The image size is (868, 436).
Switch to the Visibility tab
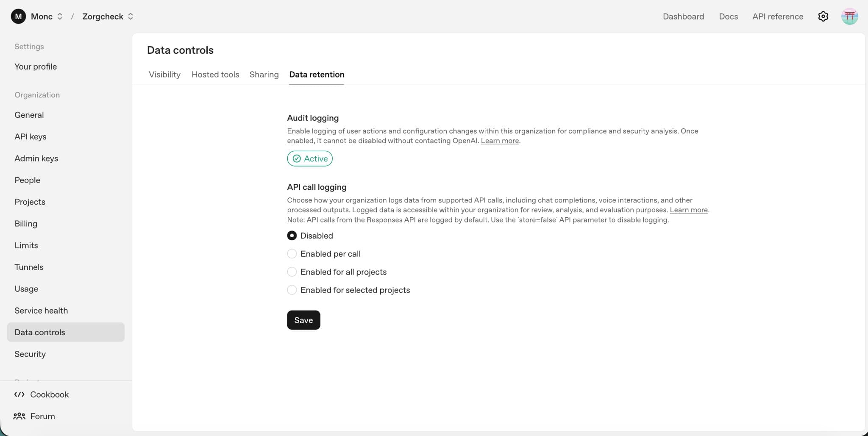tap(164, 75)
